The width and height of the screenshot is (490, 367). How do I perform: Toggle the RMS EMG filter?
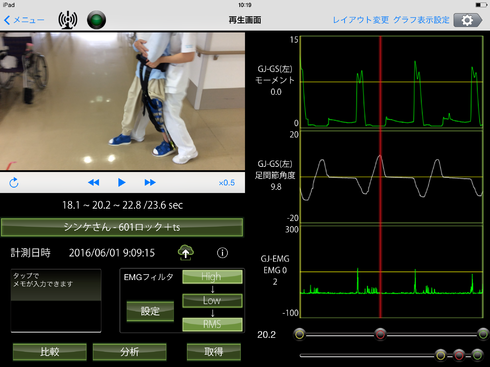pos(212,324)
